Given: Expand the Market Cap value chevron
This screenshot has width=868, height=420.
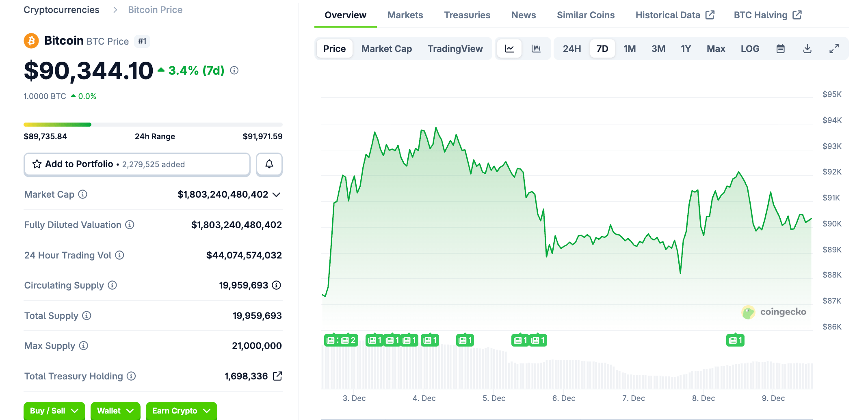Looking at the screenshot, I should click(x=276, y=194).
